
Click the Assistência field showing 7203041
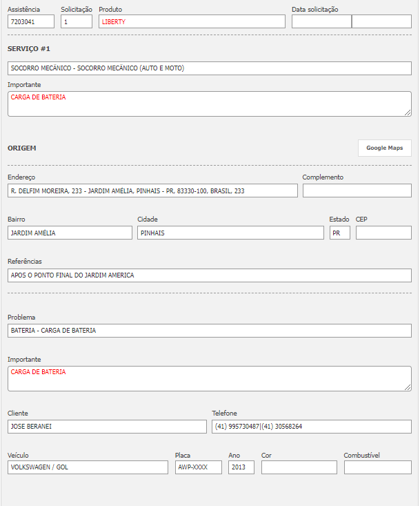coord(30,21)
